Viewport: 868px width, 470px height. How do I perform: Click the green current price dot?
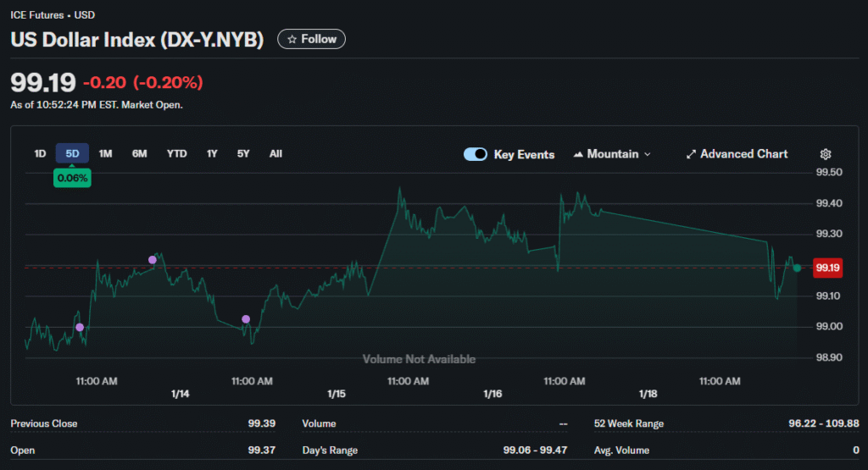(x=797, y=268)
